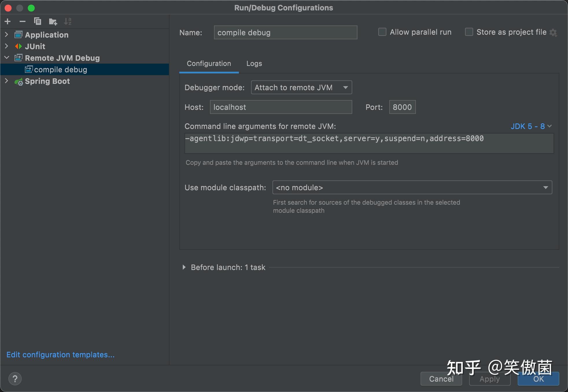Open the Use module classpath dropdown
The width and height of the screenshot is (568, 392).
click(412, 188)
